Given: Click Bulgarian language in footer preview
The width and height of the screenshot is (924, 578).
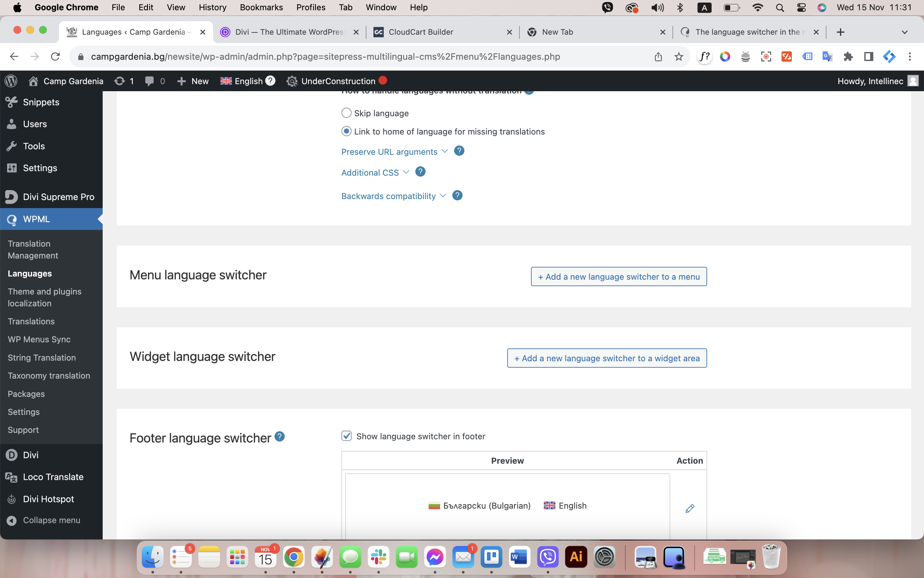Looking at the screenshot, I should pos(479,505).
